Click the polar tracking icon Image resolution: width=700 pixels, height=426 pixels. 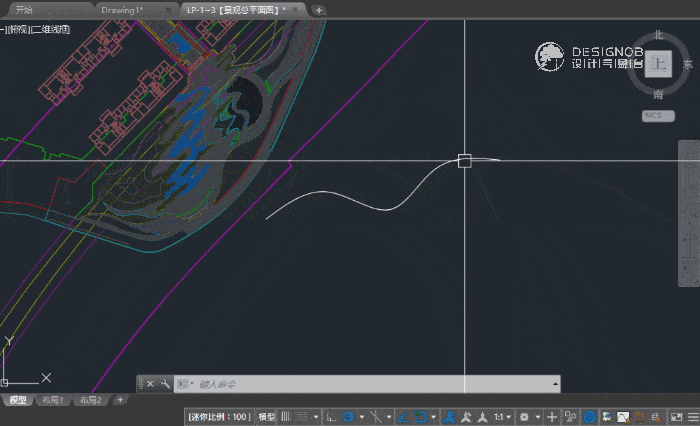[348, 417]
